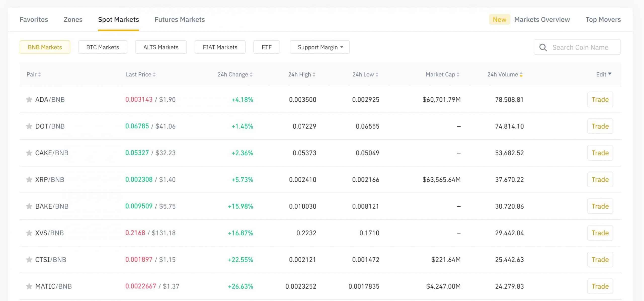The image size is (644, 301).
Task: Select the Spot Markets tab
Action: (x=118, y=19)
